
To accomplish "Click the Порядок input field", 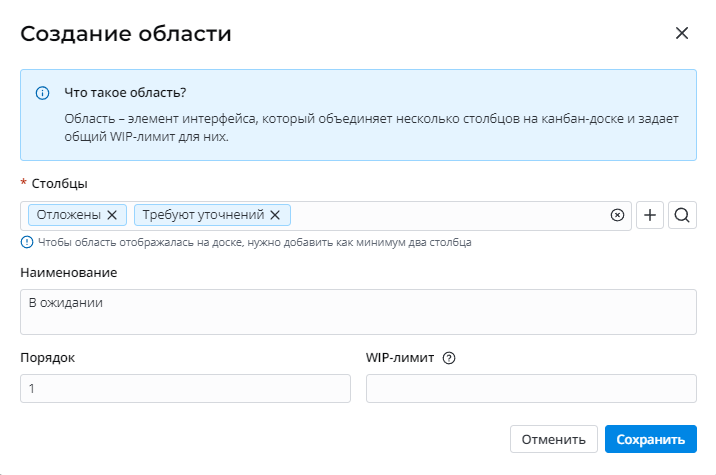I will (x=185, y=388).
